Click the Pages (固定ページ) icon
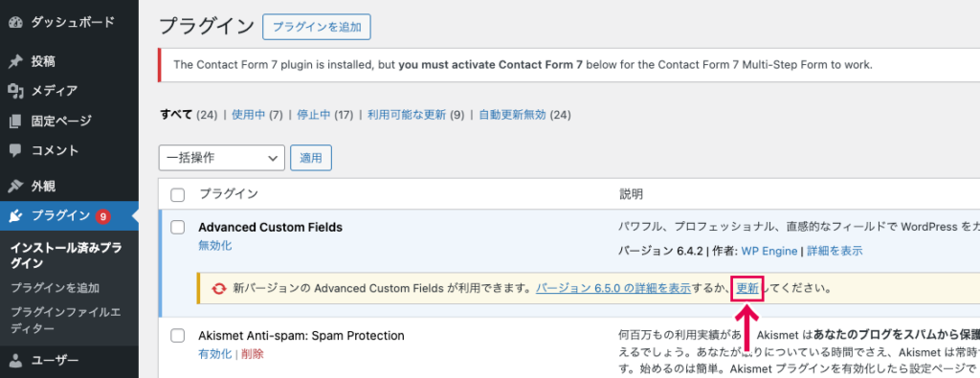The height and width of the screenshot is (378, 980). tap(15, 122)
